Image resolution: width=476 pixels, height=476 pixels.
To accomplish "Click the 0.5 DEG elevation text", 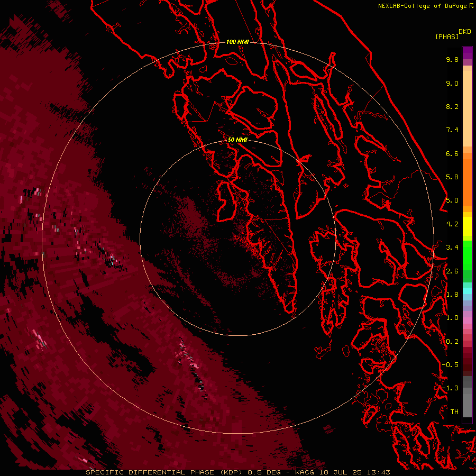I will (x=264, y=472).
